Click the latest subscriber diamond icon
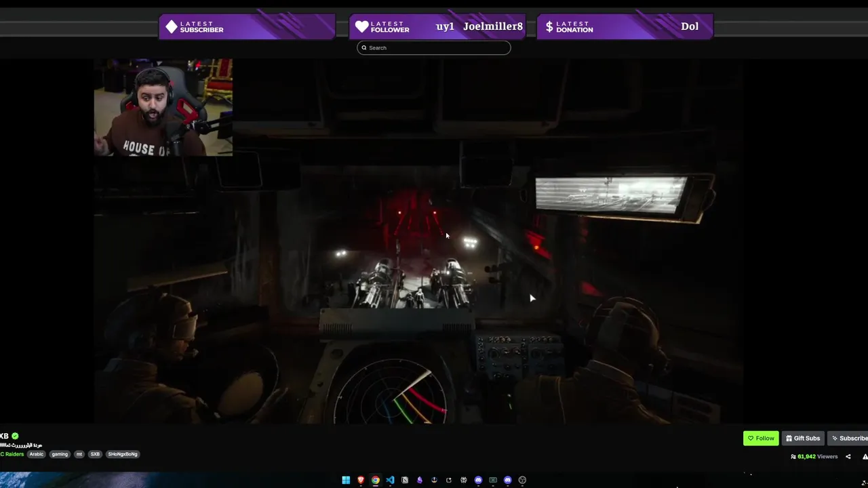 point(172,26)
